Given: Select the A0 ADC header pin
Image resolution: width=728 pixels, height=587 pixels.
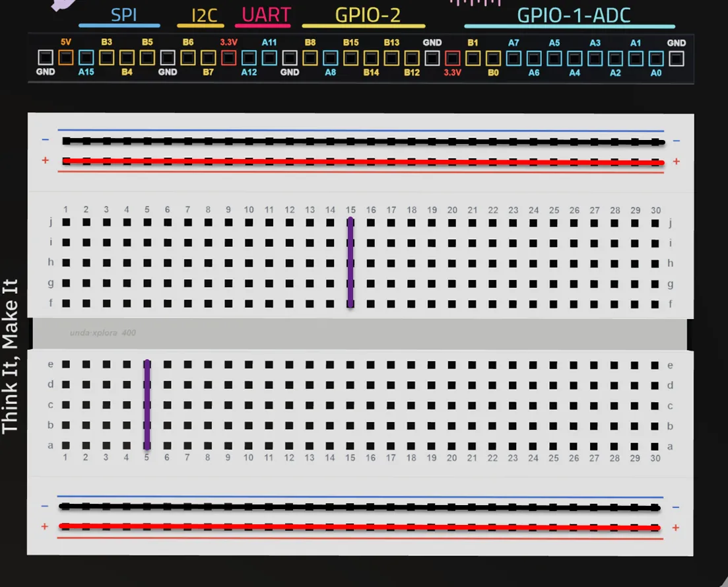Looking at the screenshot, I should (656, 59).
